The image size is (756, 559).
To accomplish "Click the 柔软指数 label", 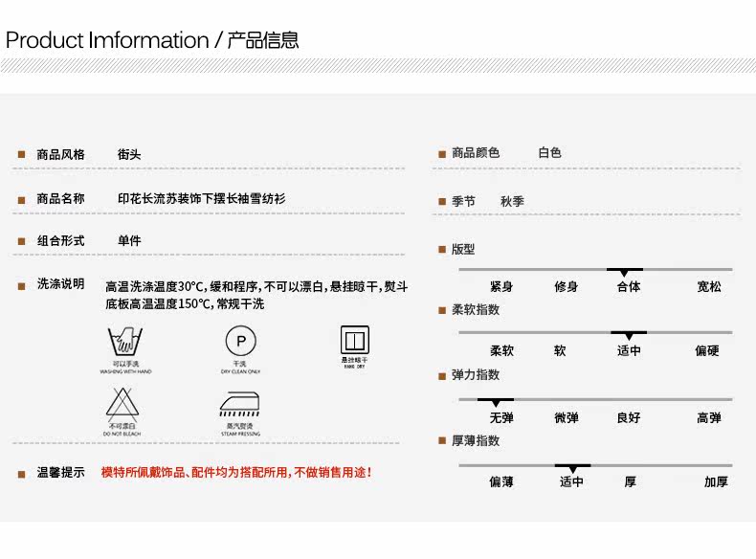I will coord(476,309).
